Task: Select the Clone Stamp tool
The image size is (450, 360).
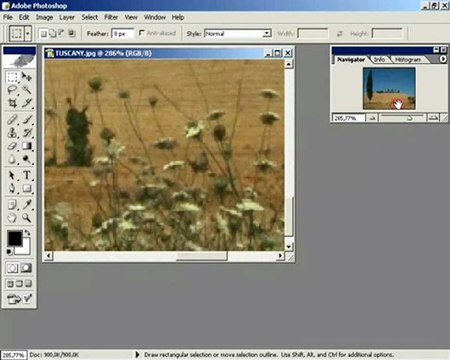Action: tap(12, 133)
